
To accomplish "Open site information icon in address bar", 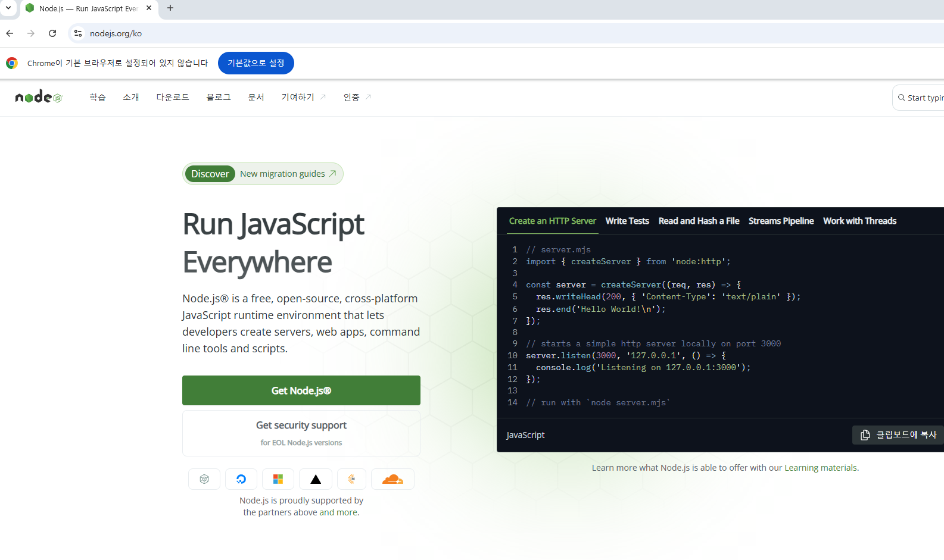I will point(78,33).
